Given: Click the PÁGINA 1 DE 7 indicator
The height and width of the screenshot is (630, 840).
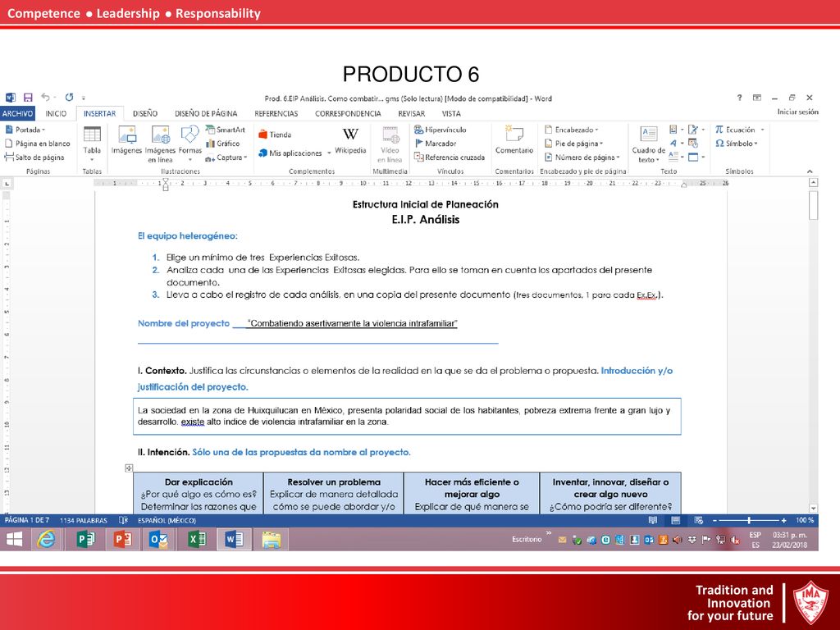Looking at the screenshot, I should point(27,520).
